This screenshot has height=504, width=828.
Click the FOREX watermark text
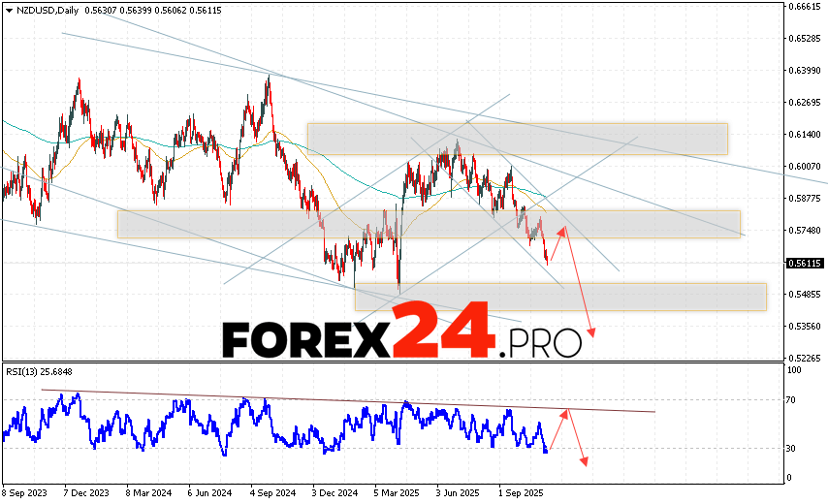pyautogui.click(x=305, y=340)
